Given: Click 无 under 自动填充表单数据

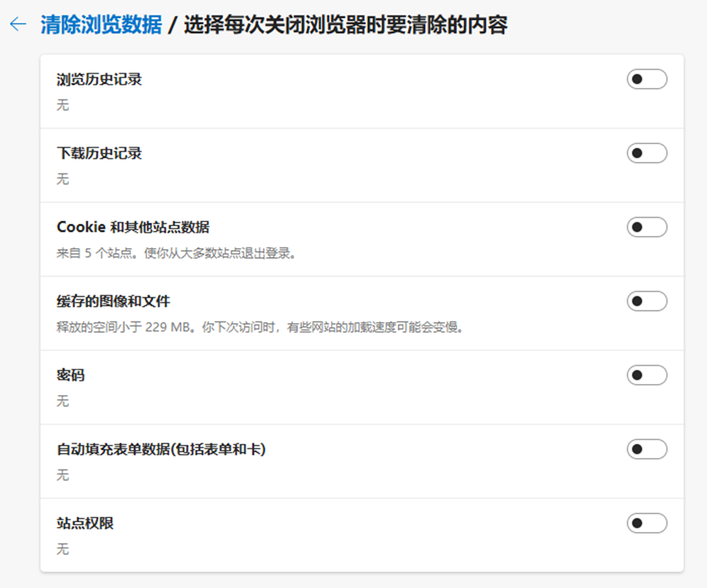Looking at the screenshot, I should pyautogui.click(x=62, y=475).
